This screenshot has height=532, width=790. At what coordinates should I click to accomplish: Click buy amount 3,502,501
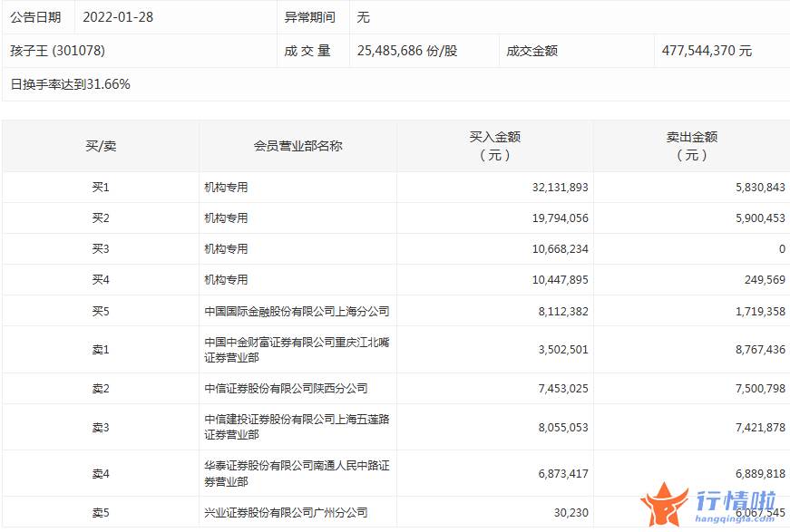[563, 349]
